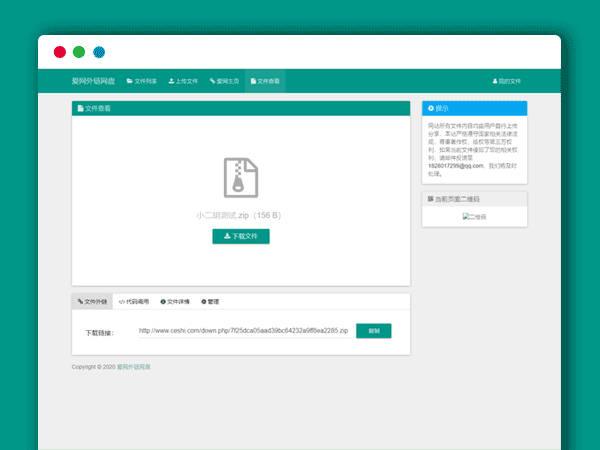Image resolution: width=600 pixels, height=450 pixels.
Task: Click the QR code icon beside 当前页面二维码
Action: [431, 199]
